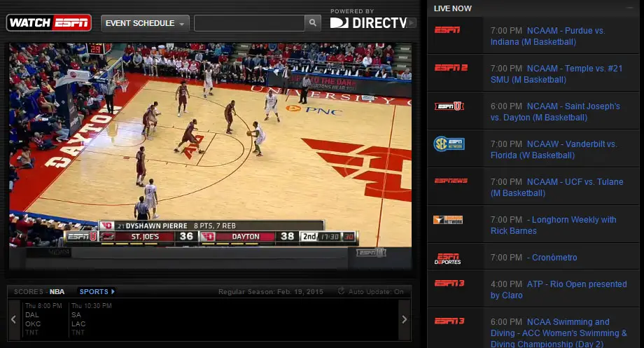Click the magnifier search button

click(313, 23)
